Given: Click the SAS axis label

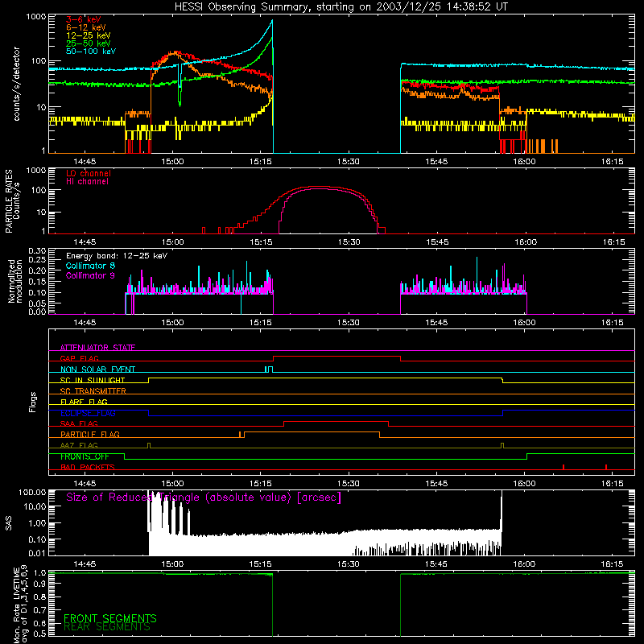Looking at the screenshot, I should coord(9,523).
